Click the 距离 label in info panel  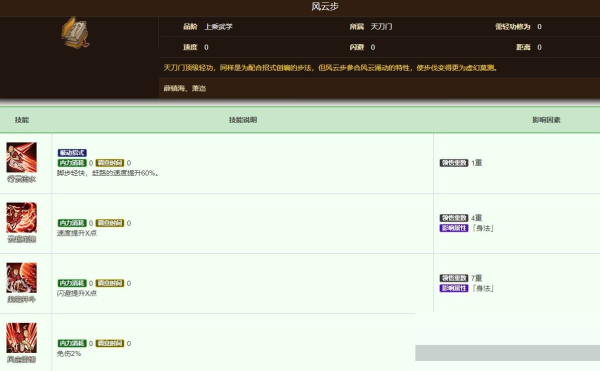[x=523, y=47]
